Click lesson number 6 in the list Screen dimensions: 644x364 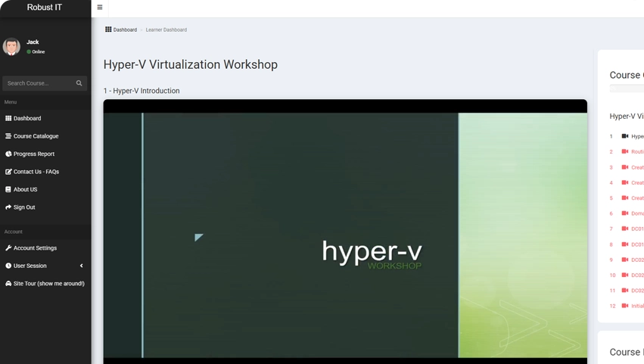[611, 213]
